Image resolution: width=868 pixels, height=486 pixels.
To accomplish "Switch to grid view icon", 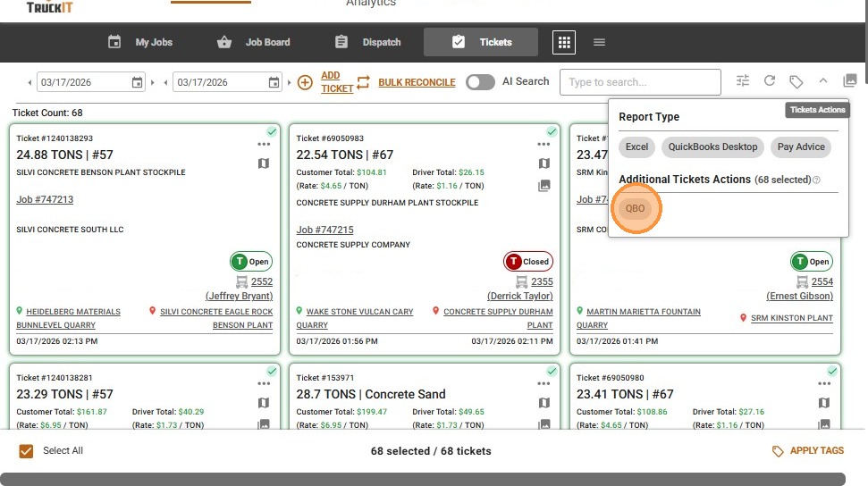I will click(x=564, y=42).
